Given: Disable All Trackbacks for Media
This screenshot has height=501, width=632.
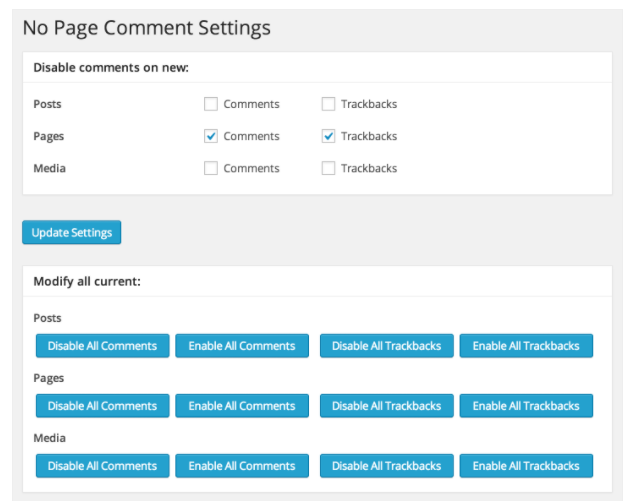Looking at the screenshot, I should point(387,466).
